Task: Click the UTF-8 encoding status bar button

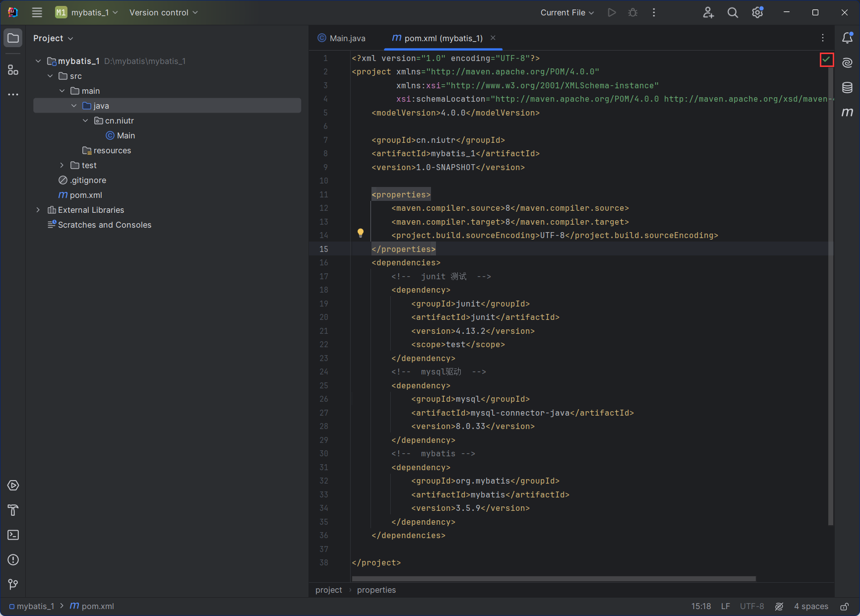Action: click(751, 607)
